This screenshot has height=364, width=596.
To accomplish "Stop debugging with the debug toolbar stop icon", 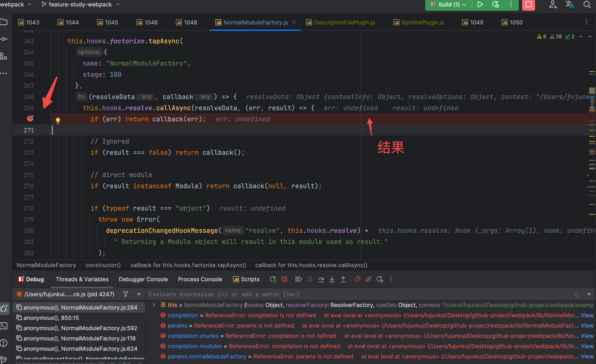I will [284, 279].
